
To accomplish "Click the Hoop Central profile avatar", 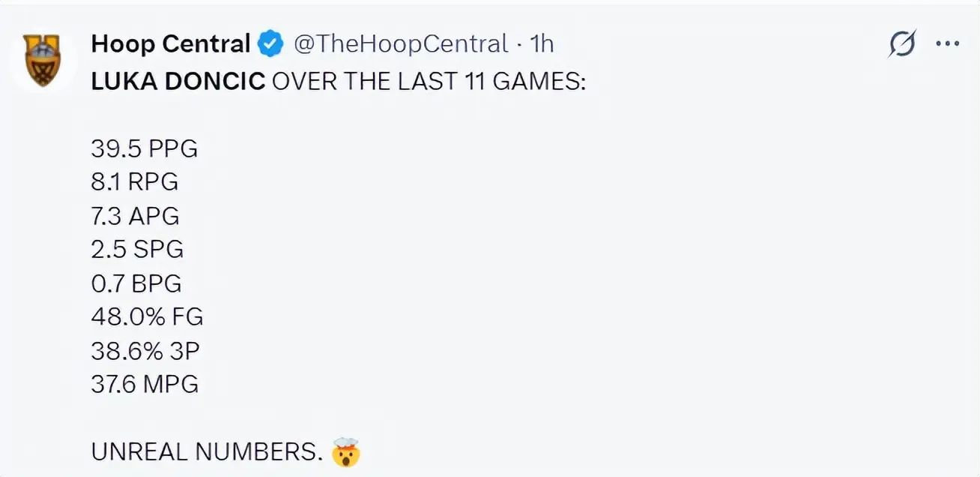I will 43,60.
